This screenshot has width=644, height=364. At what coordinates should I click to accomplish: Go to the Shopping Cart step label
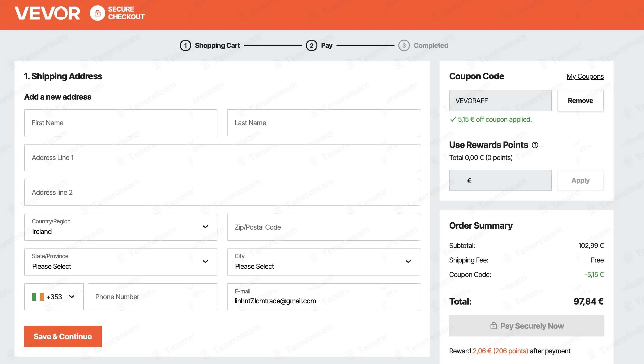pos(217,45)
